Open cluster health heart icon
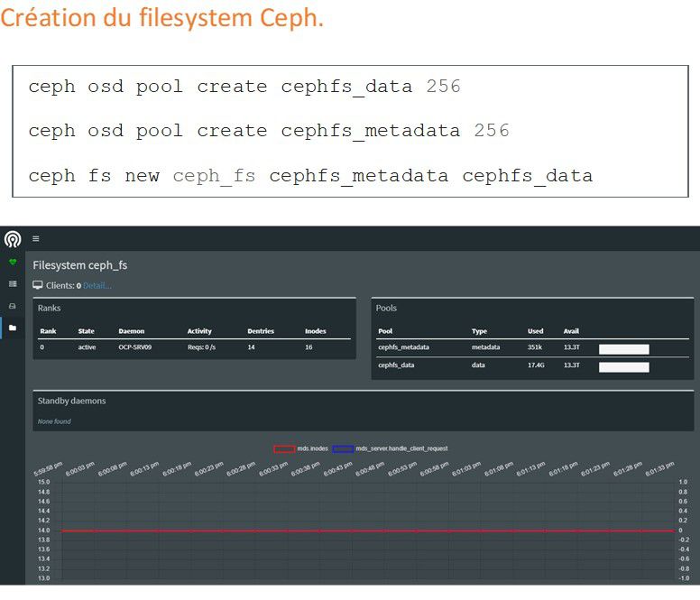 coord(13,262)
